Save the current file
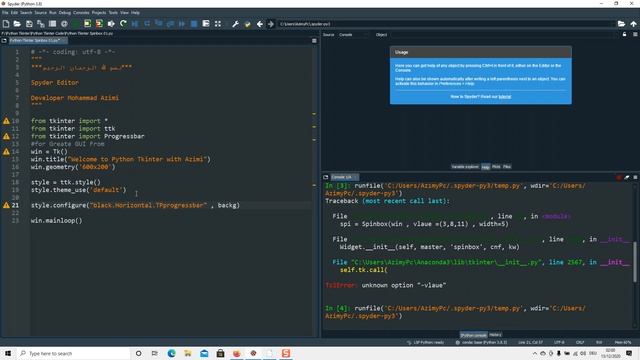The height and width of the screenshot is (360, 640). tap(29, 24)
